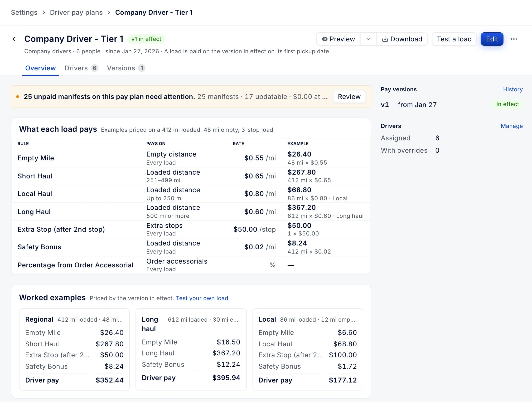Screen dimensions: 532x402
Task: Switch to the Overview tab
Action: (x=40, y=68)
